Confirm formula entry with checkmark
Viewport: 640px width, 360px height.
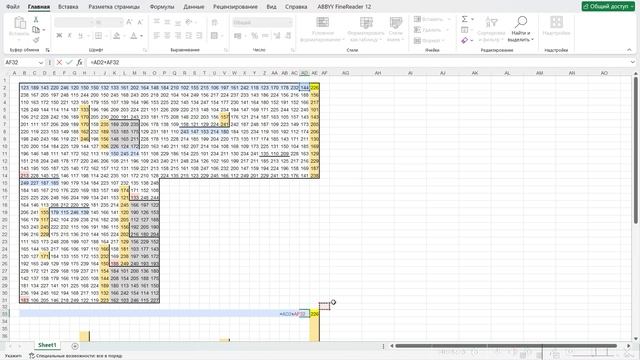tap(69, 62)
